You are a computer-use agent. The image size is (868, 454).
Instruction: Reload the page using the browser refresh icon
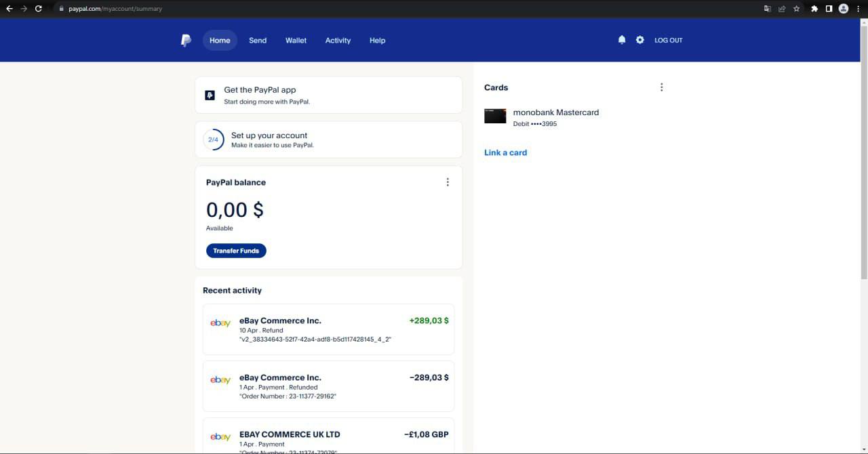pyautogui.click(x=39, y=9)
